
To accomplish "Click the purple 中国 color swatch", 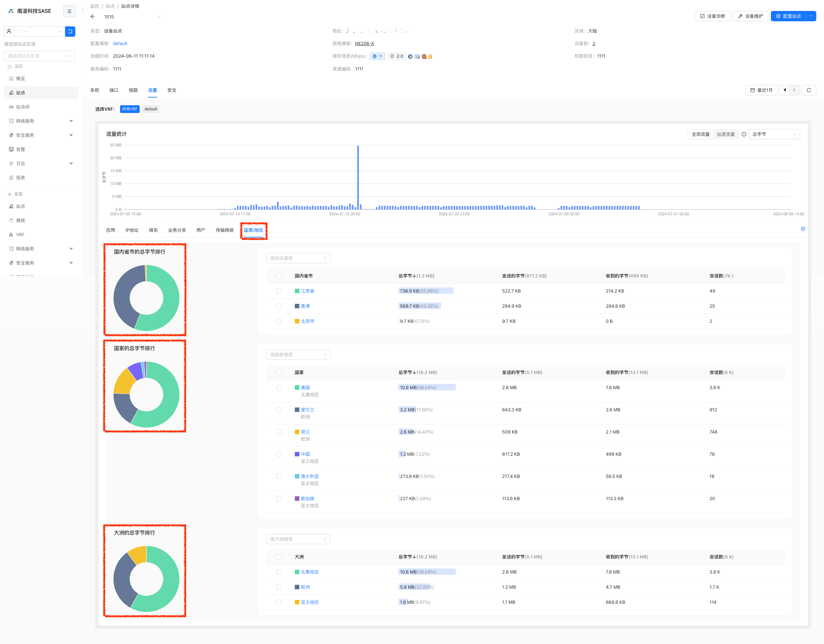I will tap(297, 454).
